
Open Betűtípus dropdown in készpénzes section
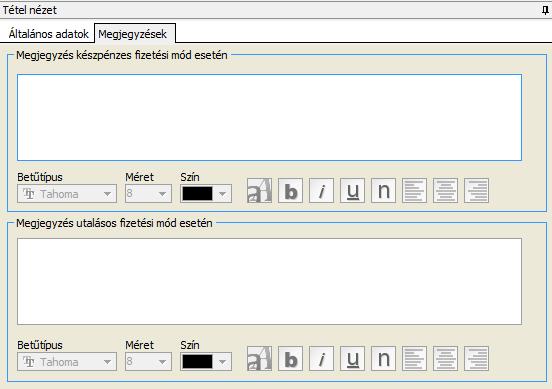[x=67, y=194]
